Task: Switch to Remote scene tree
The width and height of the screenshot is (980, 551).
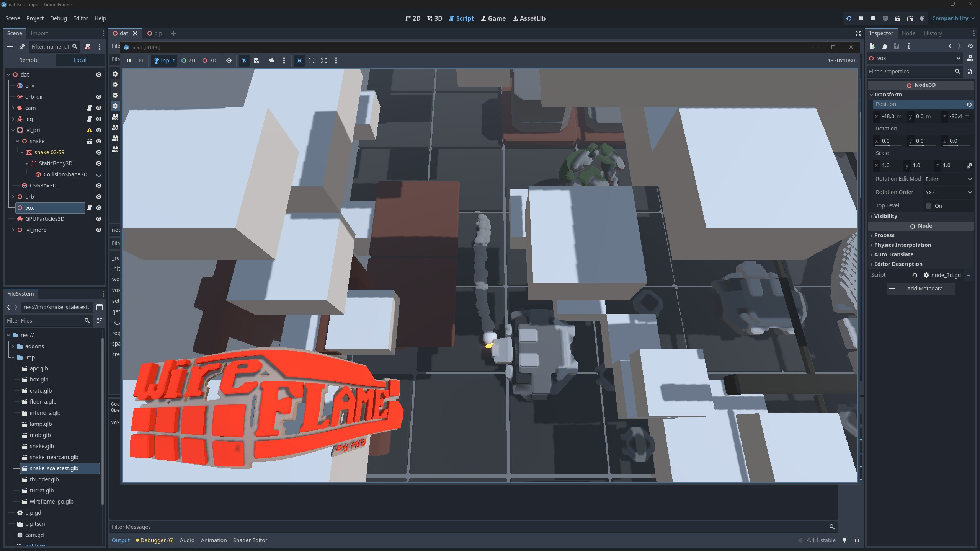Action: (x=29, y=60)
